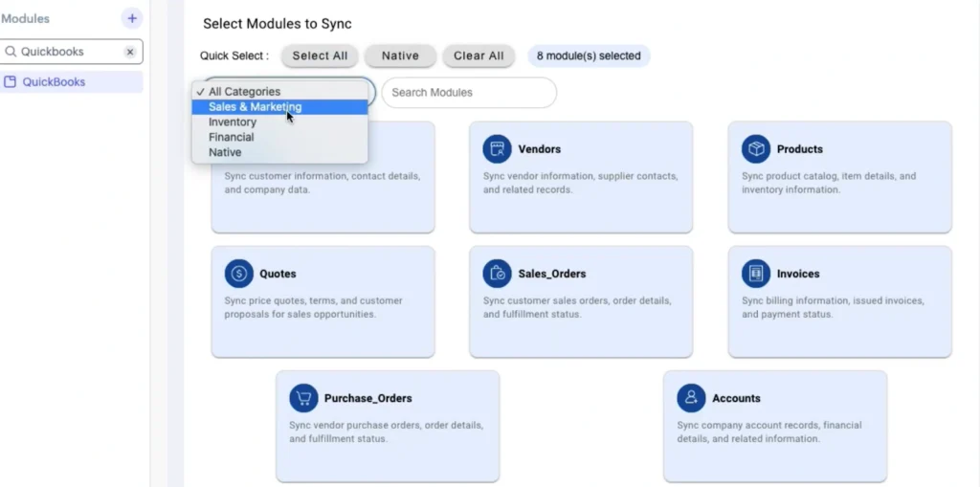Click the plus icon beside Modules
The image size is (980, 487).
pos(132,19)
